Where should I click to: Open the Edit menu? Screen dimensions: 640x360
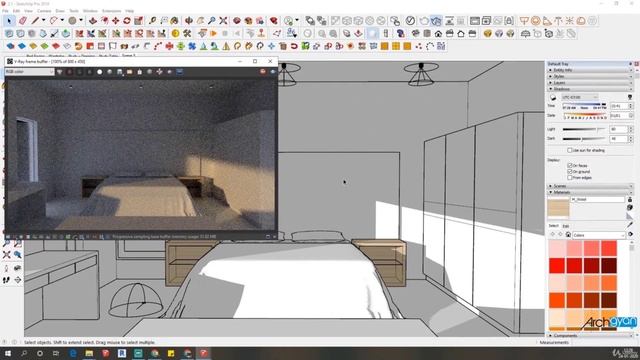16,11
